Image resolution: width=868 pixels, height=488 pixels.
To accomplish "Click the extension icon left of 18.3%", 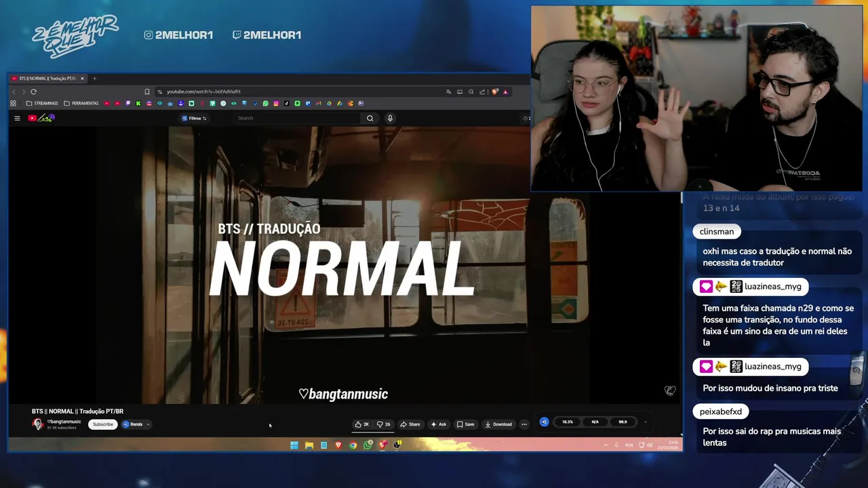I will tap(544, 422).
